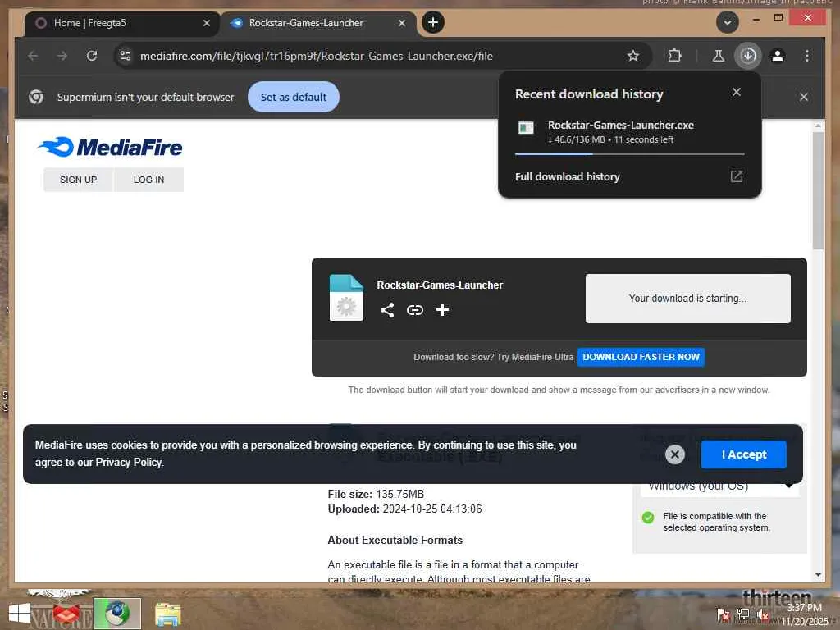Open the extensions puzzle icon
Viewport: 840px width, 630px height.
[x=674, y=56]
